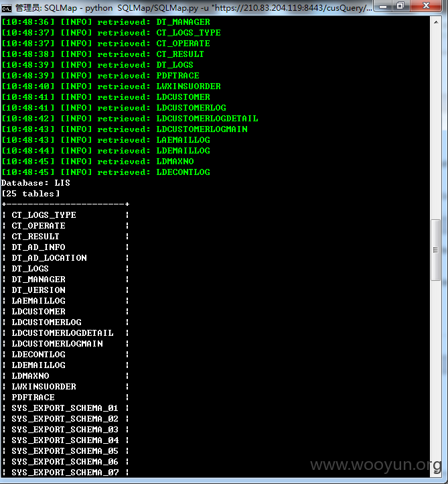
Task: Click table row DT_VERSION
Action: [66, 290]
